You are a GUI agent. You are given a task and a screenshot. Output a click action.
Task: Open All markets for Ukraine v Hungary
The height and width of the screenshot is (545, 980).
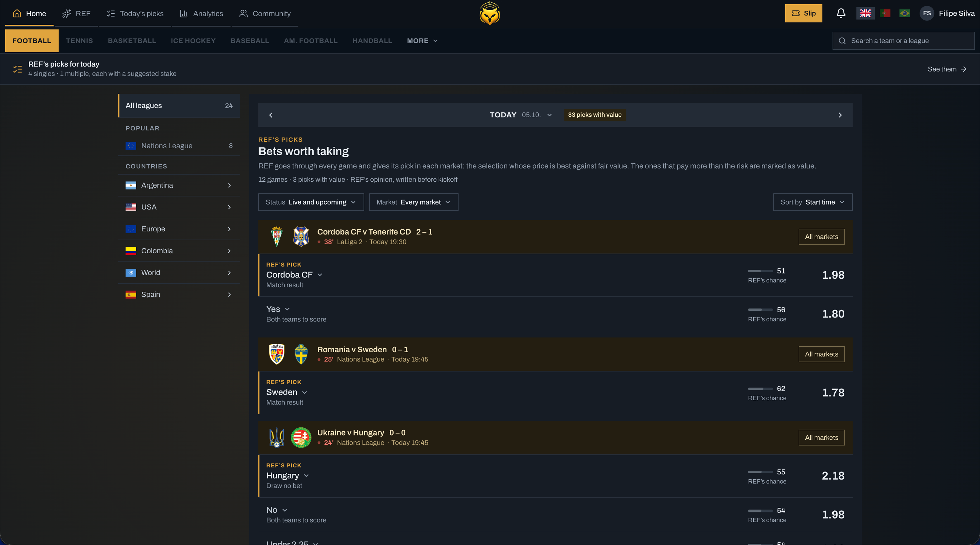click(x=821, y=438)
